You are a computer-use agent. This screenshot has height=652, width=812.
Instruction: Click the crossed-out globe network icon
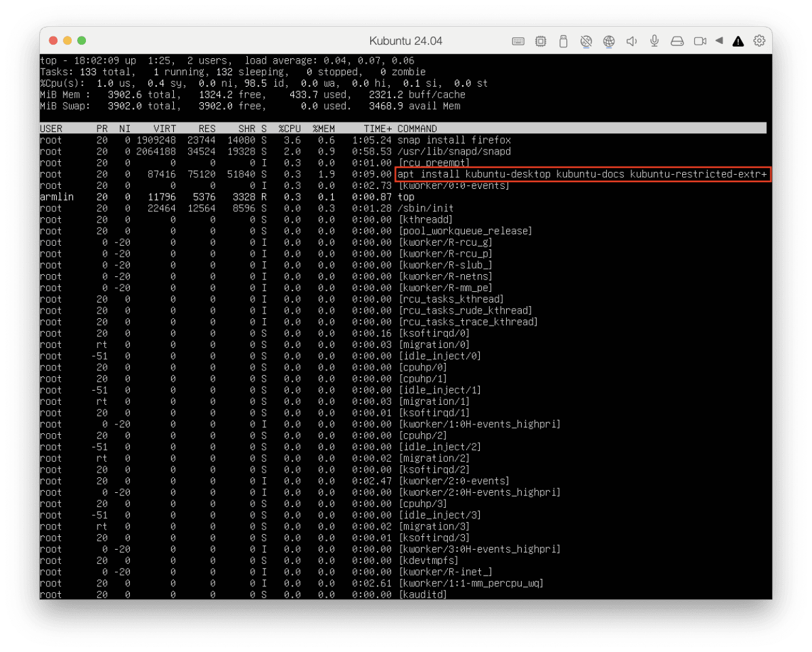coord(587,41)
